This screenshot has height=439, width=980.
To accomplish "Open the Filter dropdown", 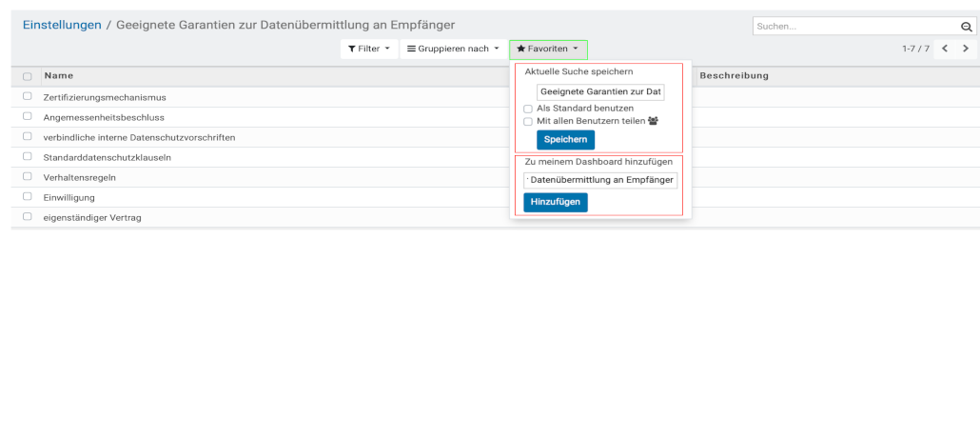I will [x=368, y=49].
